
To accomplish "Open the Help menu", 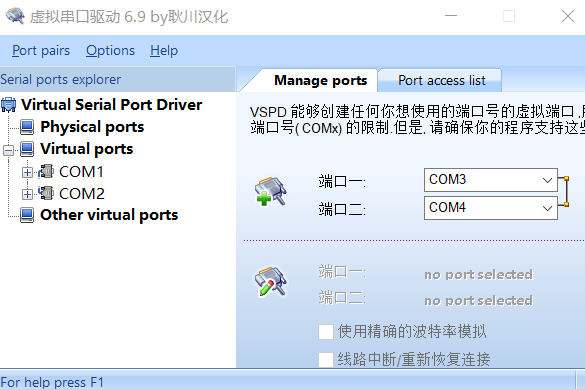I will [x=164, y=50].
